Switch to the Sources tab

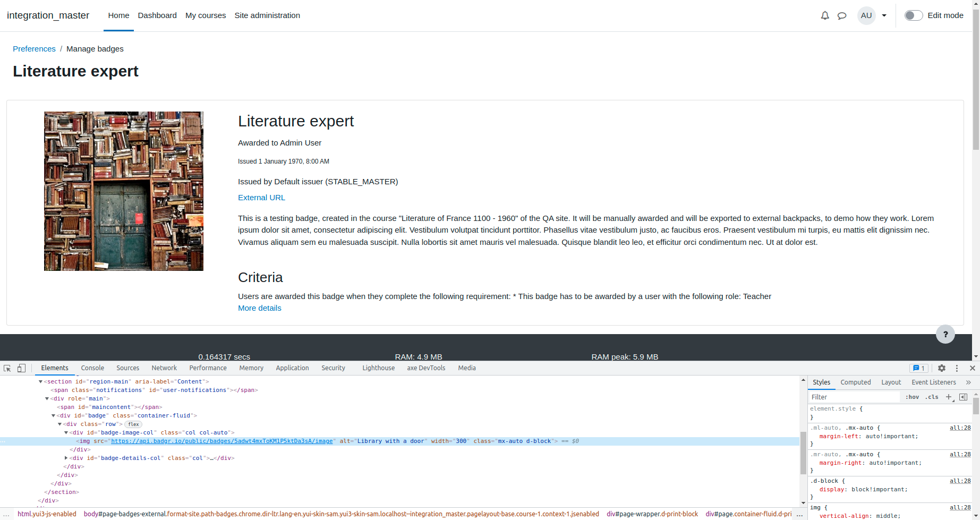(x=128, y=368)
